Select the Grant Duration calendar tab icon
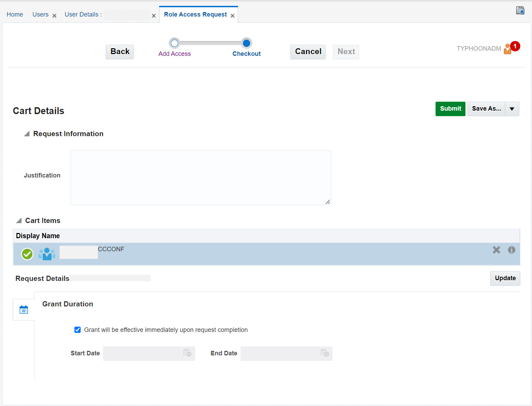 tap(23, 309)
